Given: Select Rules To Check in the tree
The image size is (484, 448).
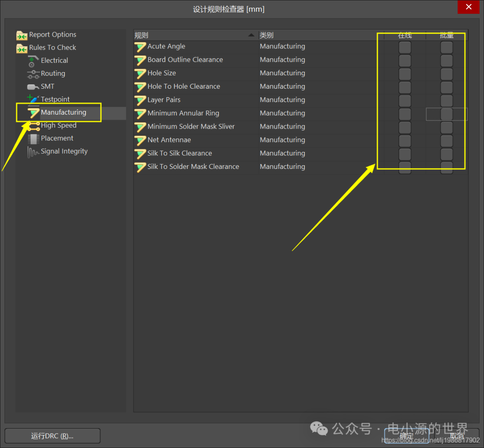Looking at the screenshot, I should point(52,47).
